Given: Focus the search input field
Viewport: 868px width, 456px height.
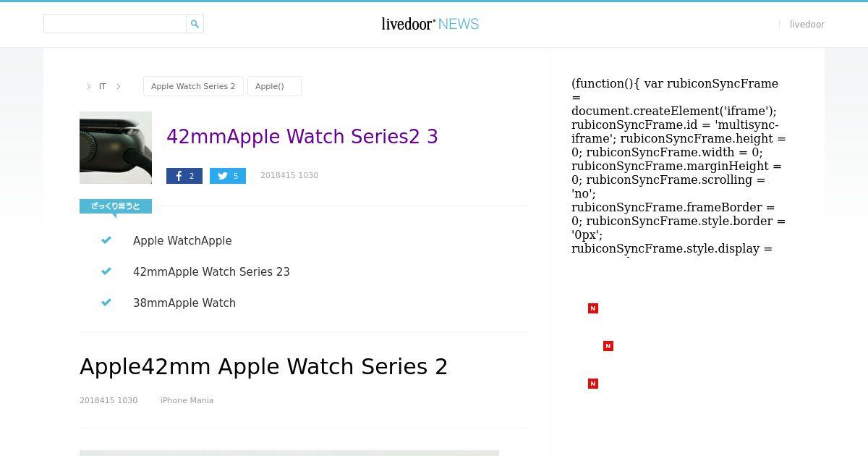Looking at the screenshot, I should tap(115, 24).
